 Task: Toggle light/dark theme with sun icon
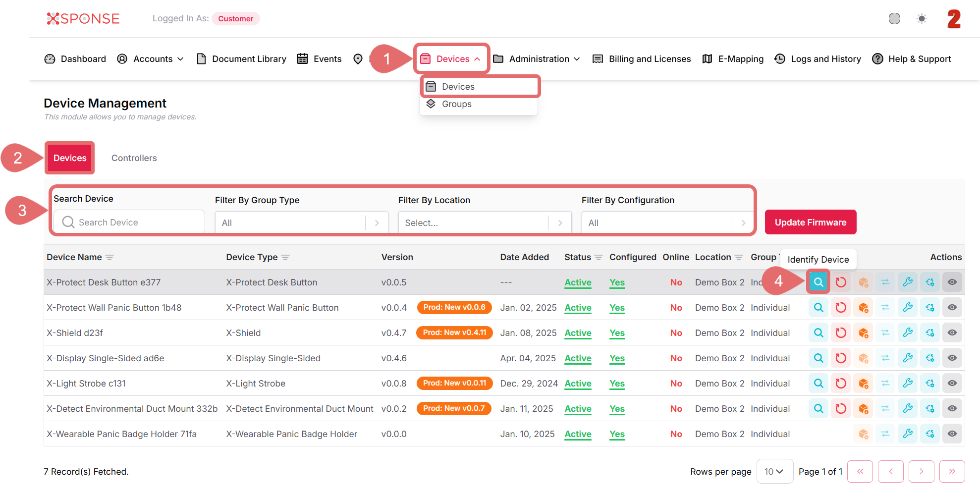[x=922, y=19]
